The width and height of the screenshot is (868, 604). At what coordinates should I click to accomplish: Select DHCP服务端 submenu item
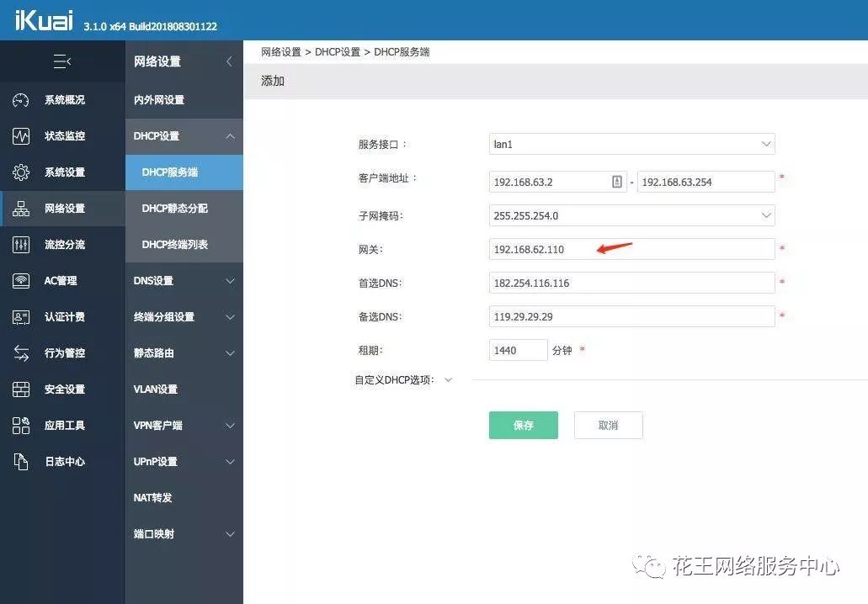pos(184,172)
